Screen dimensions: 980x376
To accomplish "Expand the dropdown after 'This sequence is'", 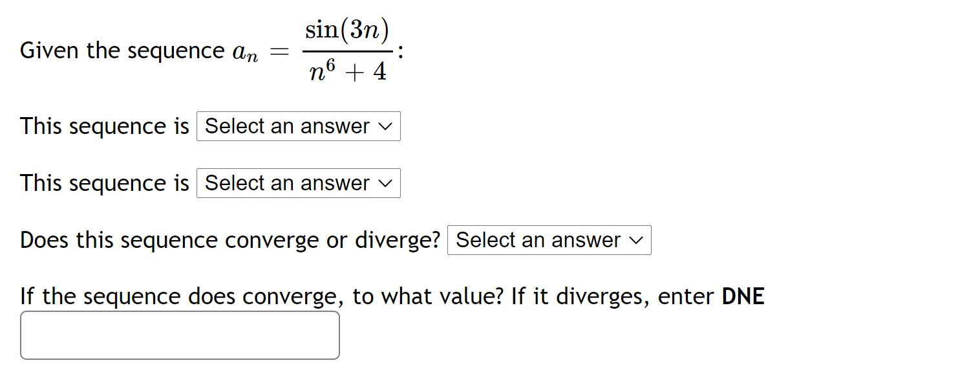I will pyautogui.click(x=297, y=126).
